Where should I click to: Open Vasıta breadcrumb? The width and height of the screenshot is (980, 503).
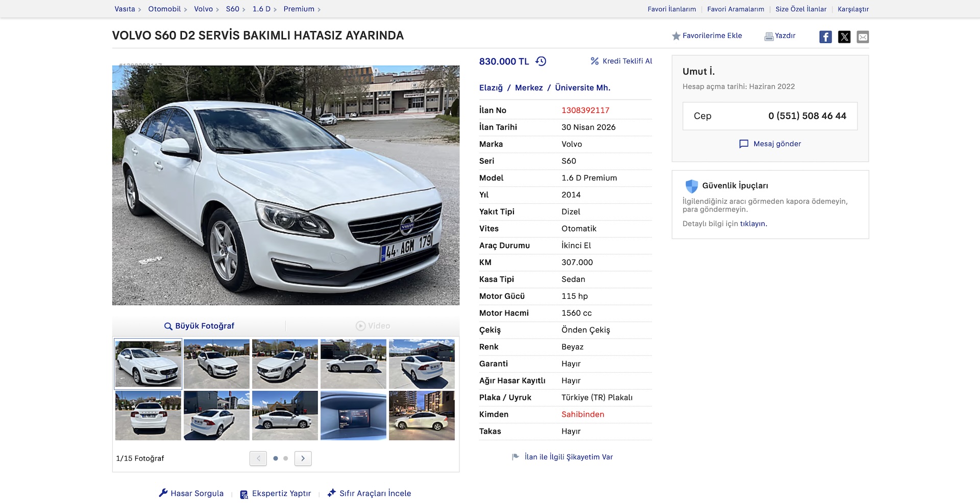pyautogui.click(x=125, y=9)
